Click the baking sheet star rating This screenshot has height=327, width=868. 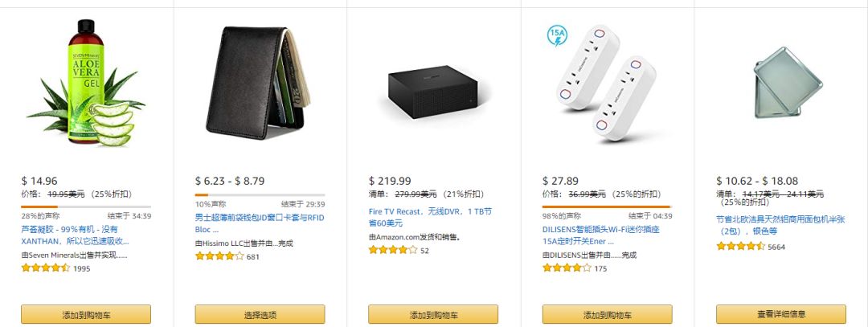tap(739, 247)
